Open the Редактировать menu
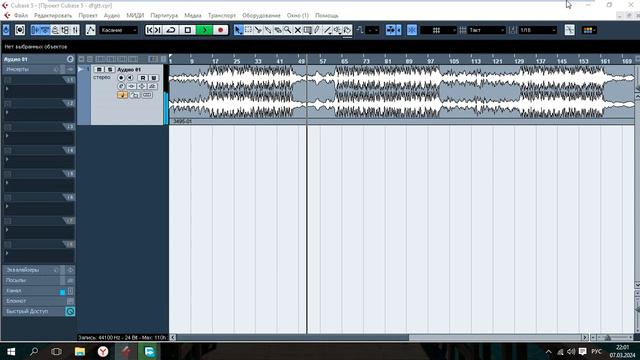 53,15
